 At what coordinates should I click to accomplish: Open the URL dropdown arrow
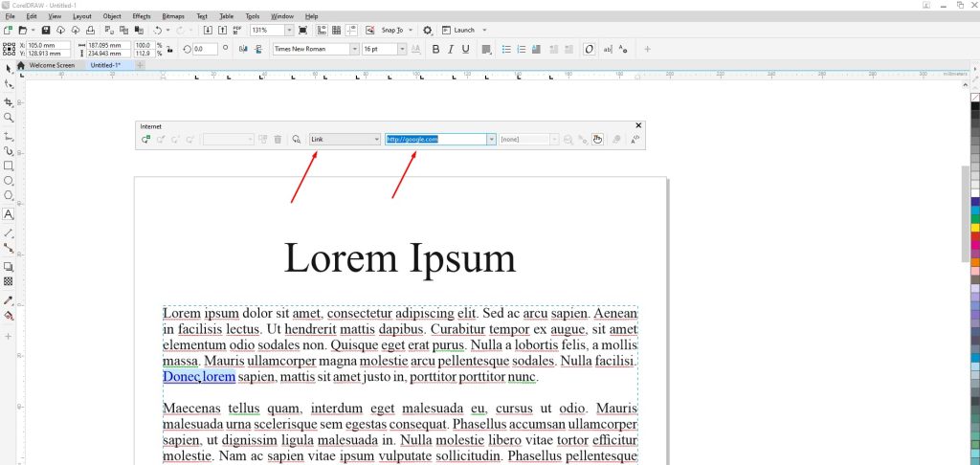click(x=491, y=140)
